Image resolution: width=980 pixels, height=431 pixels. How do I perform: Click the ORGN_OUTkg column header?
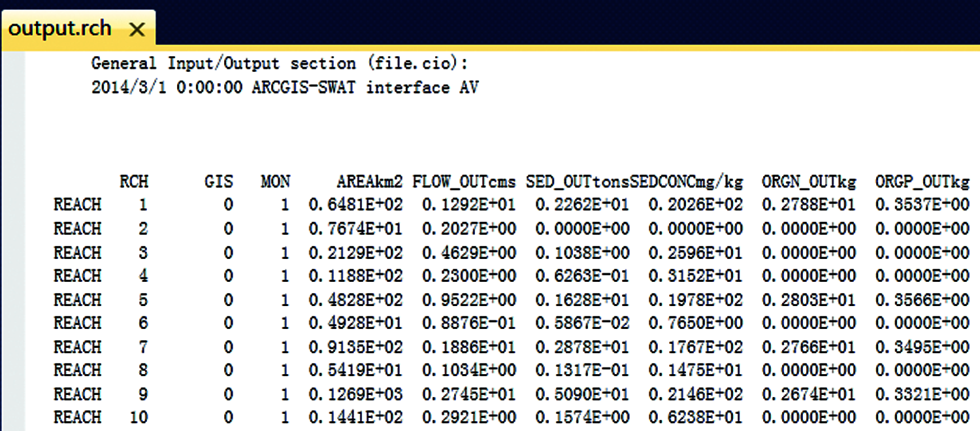[808, 181]
